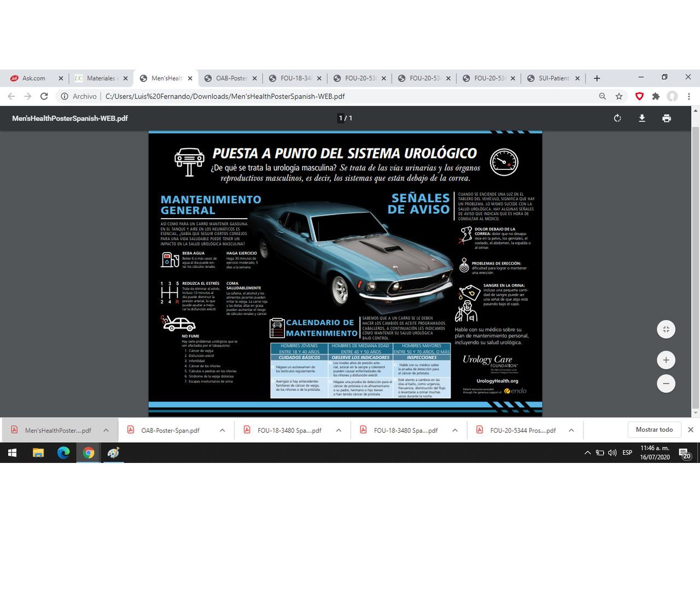Open the Chrome extensions puzzle icon
Screen dimensions: 700x593
pos(656,96)
